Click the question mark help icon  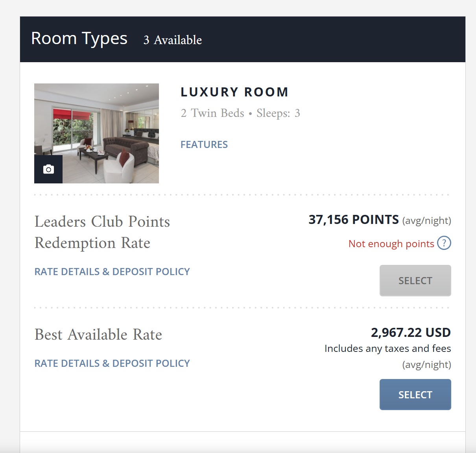444,243
